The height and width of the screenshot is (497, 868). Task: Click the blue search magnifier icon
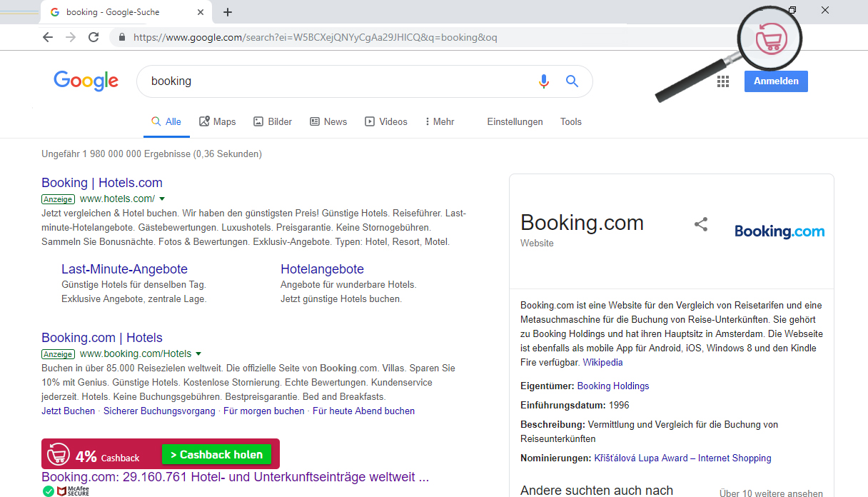[x=572, y=81]
